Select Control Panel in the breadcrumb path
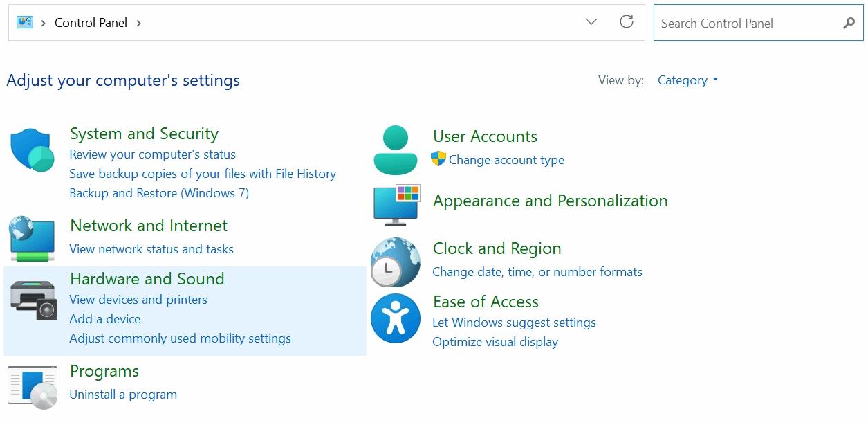This screenshot has height=425, width=868. click(91, 23)
